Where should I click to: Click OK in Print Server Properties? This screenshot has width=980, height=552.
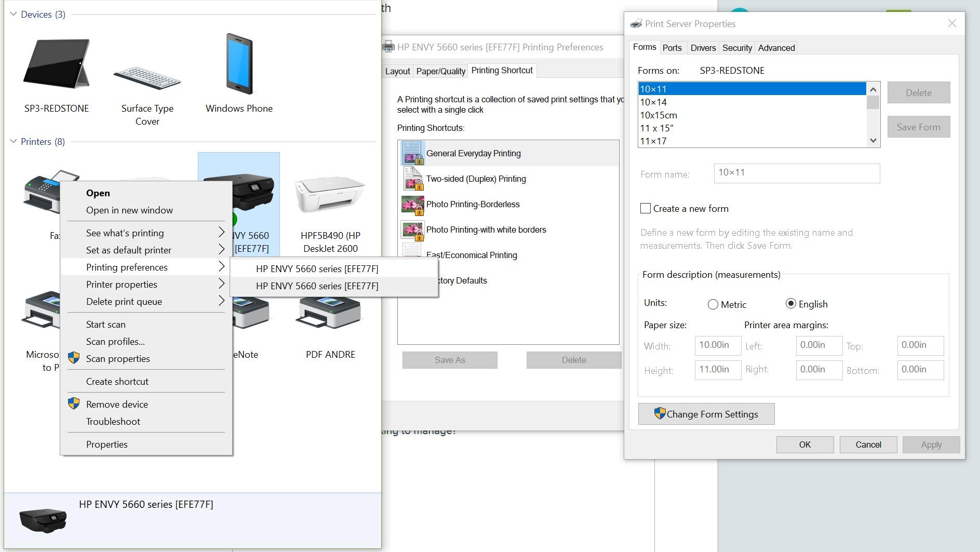pyautogui.click(x=805, y=445)
